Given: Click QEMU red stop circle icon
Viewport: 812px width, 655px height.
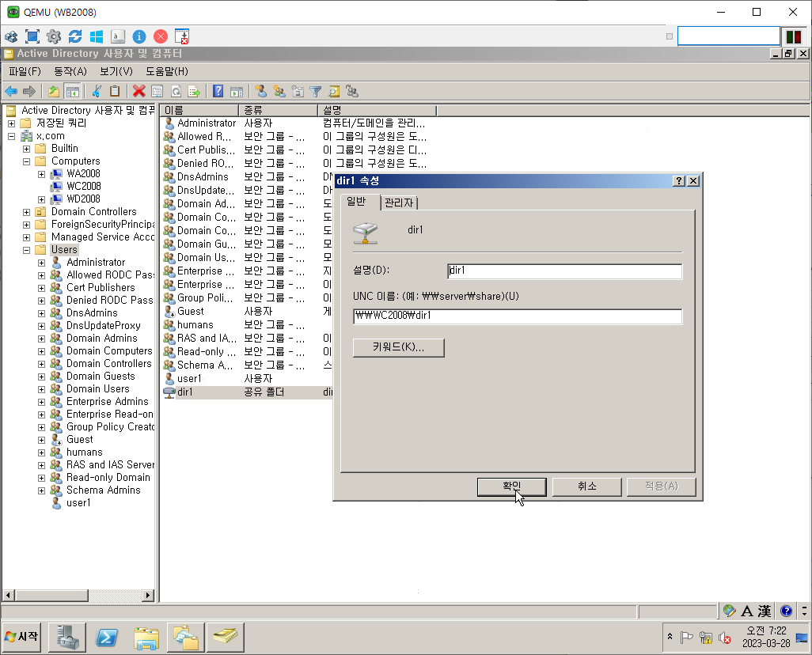Looking at the screenshot, I should [161, 36].
